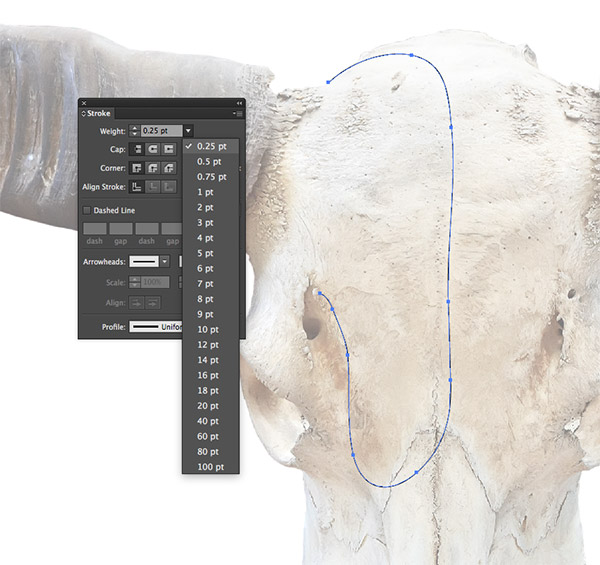Screen dimensions: 600x565
Task: Click the arrowhead Scale stepper
Action: pos(134,282)
